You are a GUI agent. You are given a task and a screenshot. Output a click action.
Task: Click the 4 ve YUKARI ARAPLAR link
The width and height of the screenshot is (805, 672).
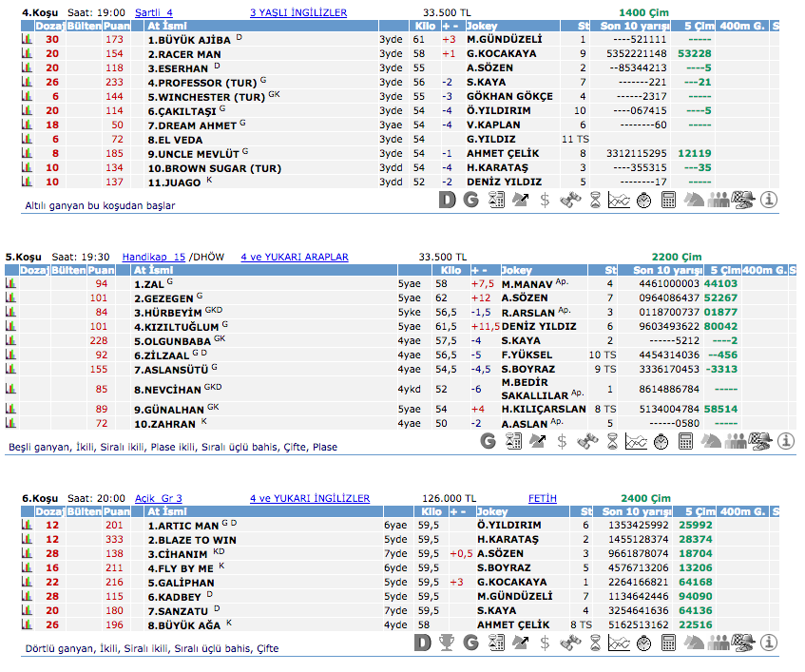pyautogui.click(x=294, y=257)
